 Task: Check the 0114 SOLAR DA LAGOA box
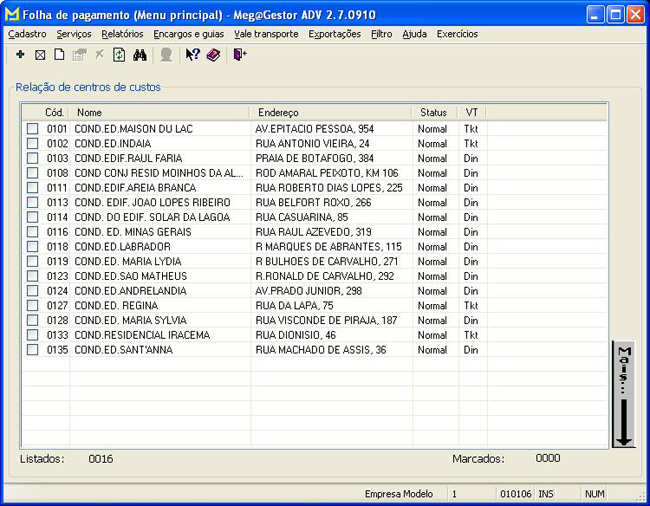tap(32, 217)
